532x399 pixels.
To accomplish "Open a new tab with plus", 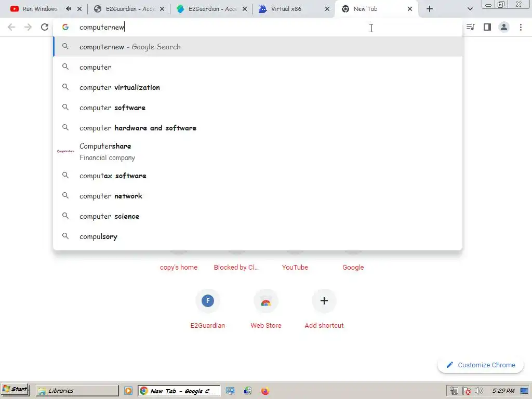I will click(x=430, y=9).
